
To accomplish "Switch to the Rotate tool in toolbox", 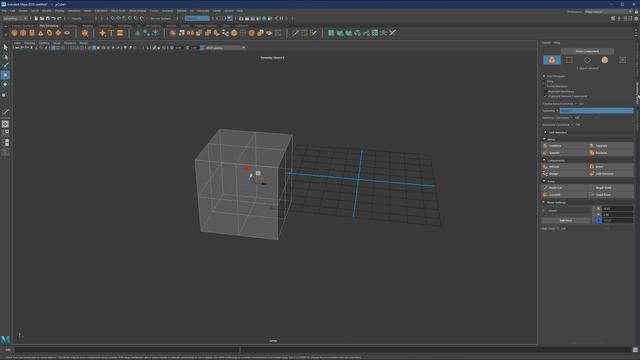I will tap(5, 84).
